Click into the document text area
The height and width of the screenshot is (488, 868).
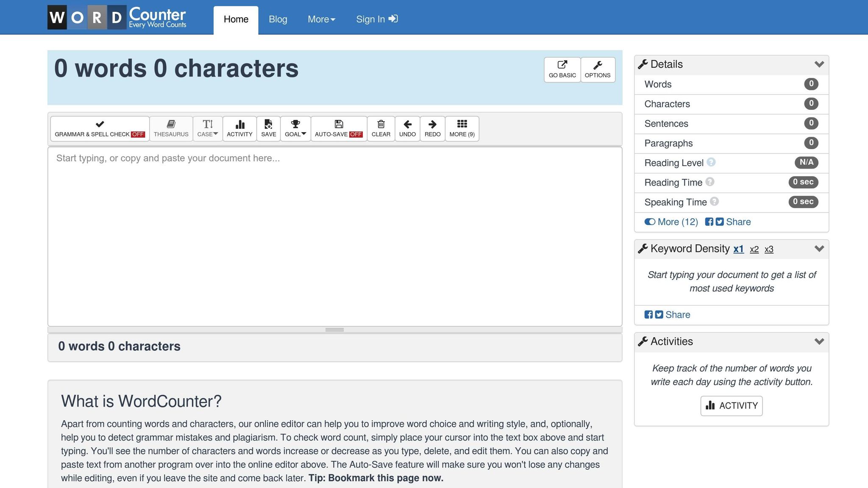click(335, 236)
